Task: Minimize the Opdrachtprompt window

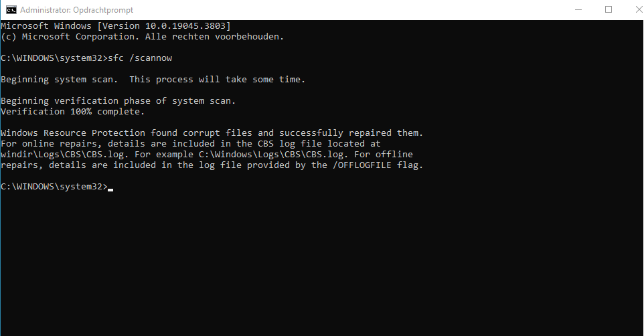Action: 578,9
